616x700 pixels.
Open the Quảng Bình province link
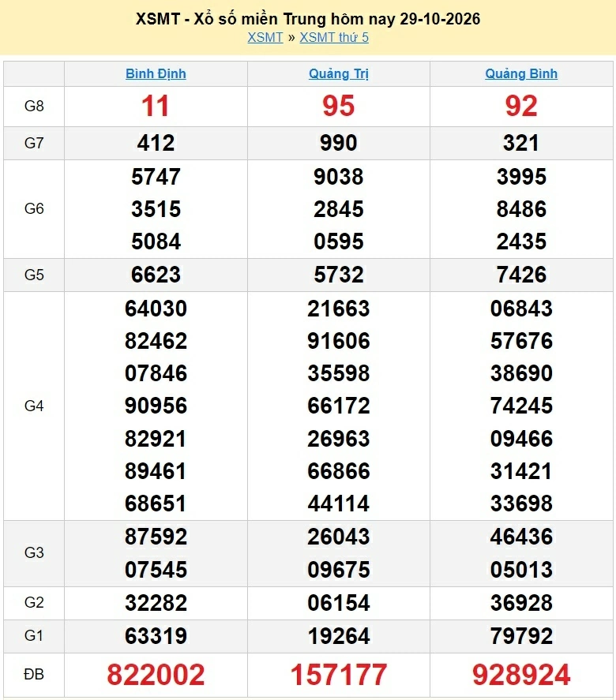click(521, 73)
